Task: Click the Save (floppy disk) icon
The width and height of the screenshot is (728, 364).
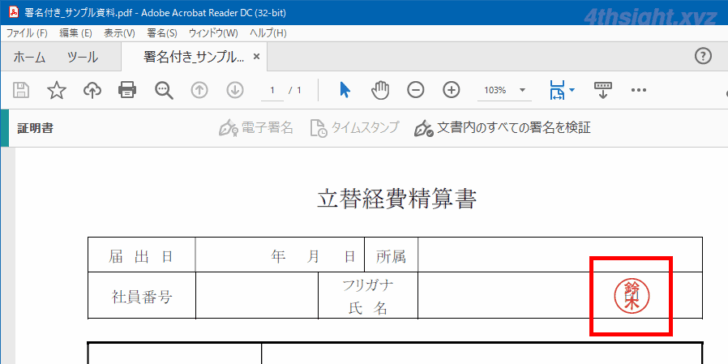Action: click(21, 90)
